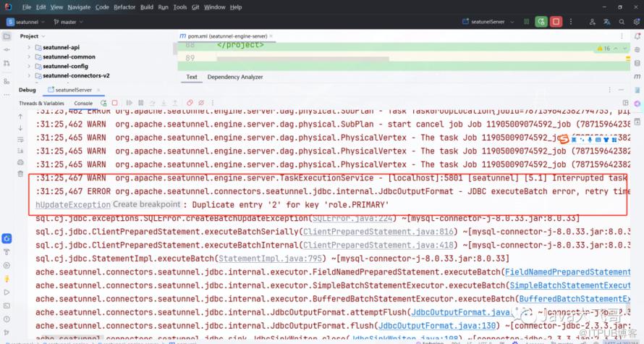Image resolution: width=644 pixels, height=344 pixels.
Task: Open the Navigate menu
Action: click(x=79, y=7)
